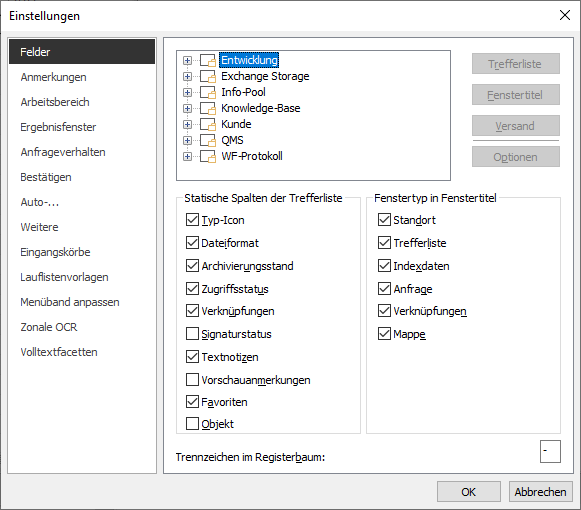
Task: Go to Menüband anpassen page
Action: 82,302
